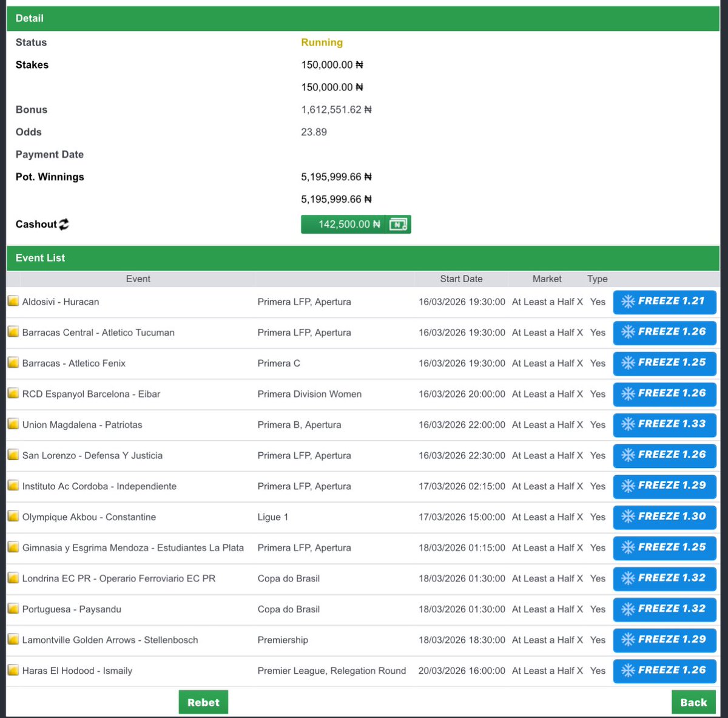Freeze Londrina EC PR match at 1.32
The height and width of the screenshot is (718, 728).
[x=664, y=578]
